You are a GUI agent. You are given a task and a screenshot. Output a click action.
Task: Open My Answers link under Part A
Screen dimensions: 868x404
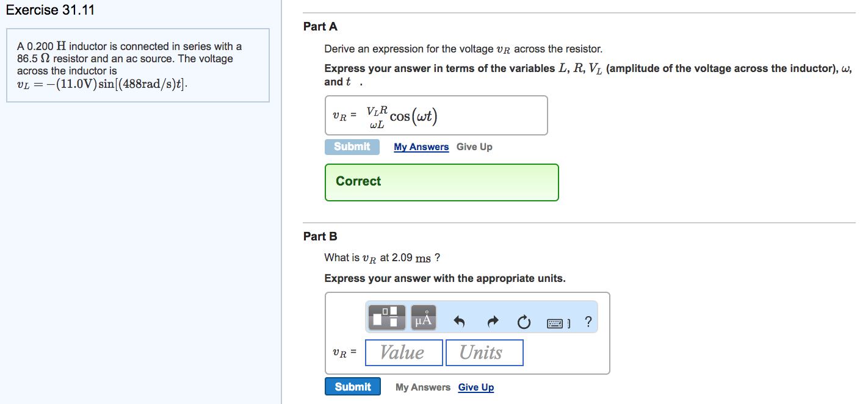pyautogui.click(x=421, y=147)
